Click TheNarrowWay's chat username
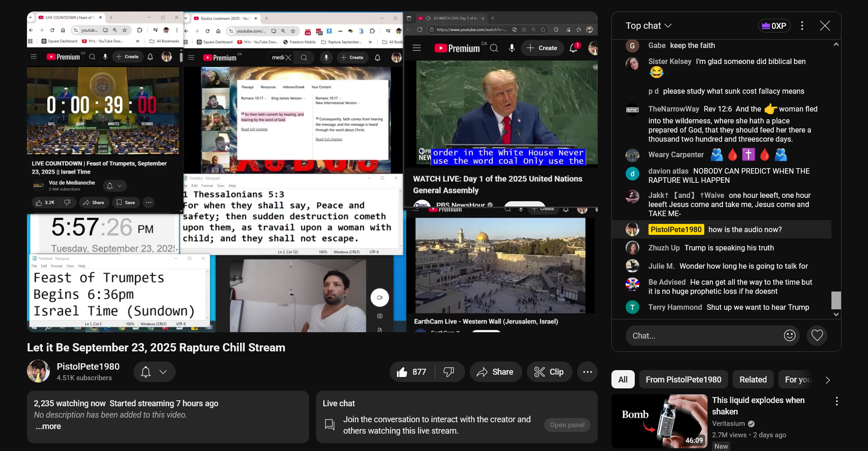Viewport: 868px width, 451px height. click(x=673, y=109)
